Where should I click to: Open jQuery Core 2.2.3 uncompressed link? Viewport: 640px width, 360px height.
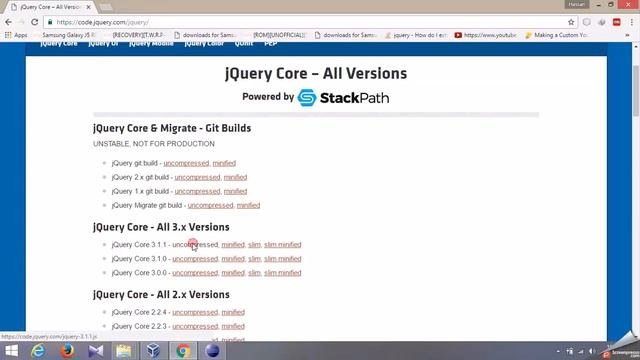(x=195, y=327)
